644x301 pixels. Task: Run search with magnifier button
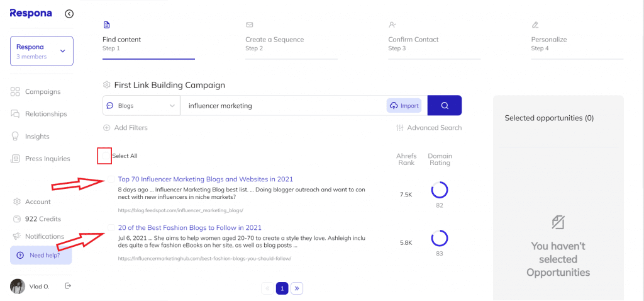[x=445, y=106]
